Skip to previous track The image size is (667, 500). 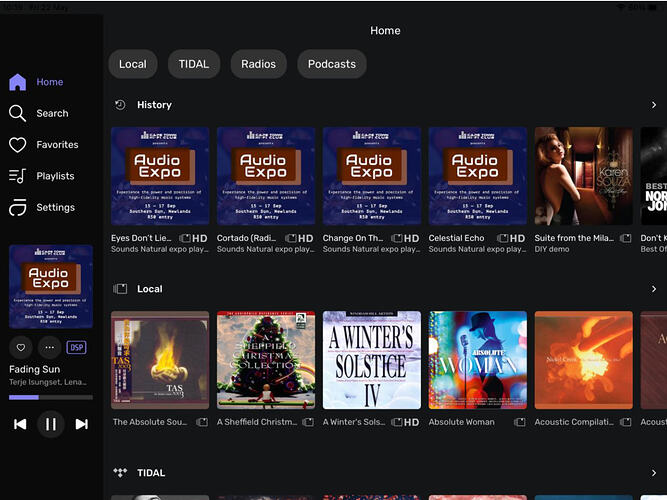(20, 424)
